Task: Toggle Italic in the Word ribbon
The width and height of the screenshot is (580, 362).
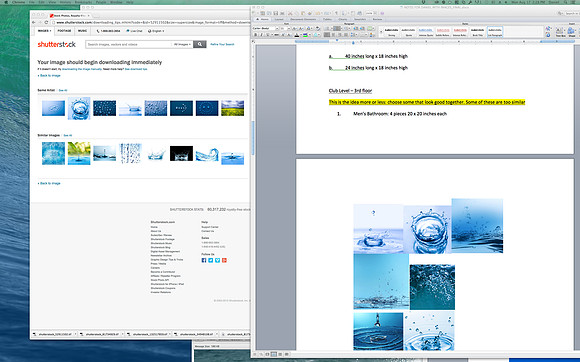Action: [x=262, y=35]
